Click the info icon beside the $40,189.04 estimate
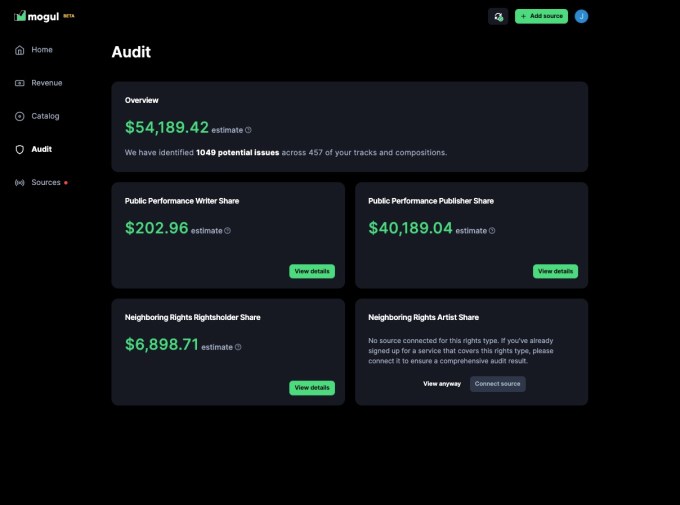680x505 pixels. click(x=492, y=230)
